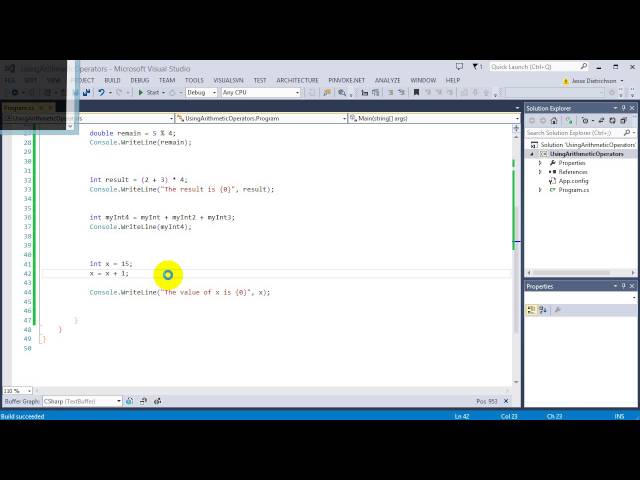This screenshot has width=640, height=480.
Task: Click the Save All icon
Action: [87, 93]
